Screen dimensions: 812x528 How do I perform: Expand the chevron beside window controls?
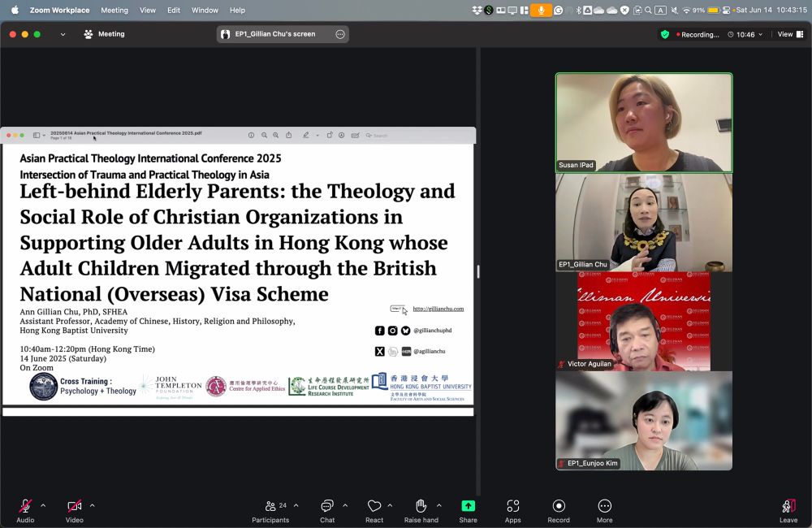63,34
